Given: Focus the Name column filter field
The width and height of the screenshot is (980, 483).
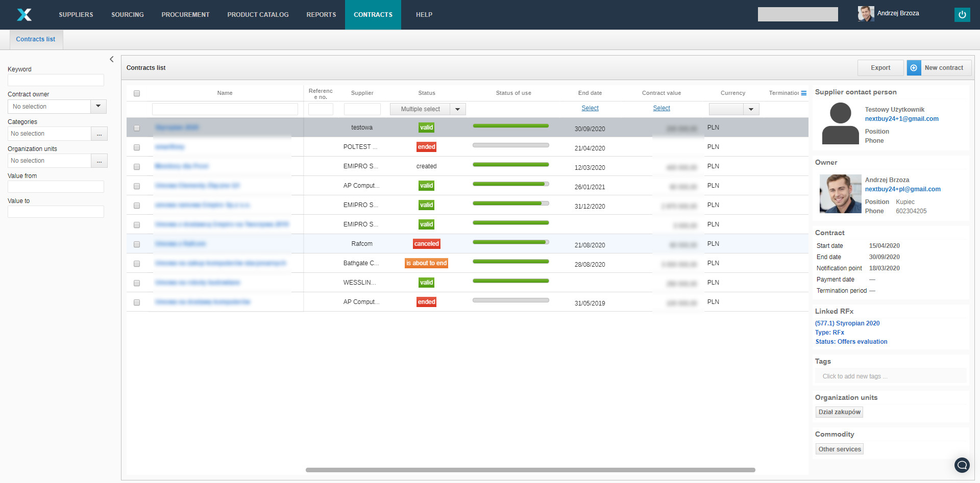Looking at the screenshot, I should click(225, 109).
